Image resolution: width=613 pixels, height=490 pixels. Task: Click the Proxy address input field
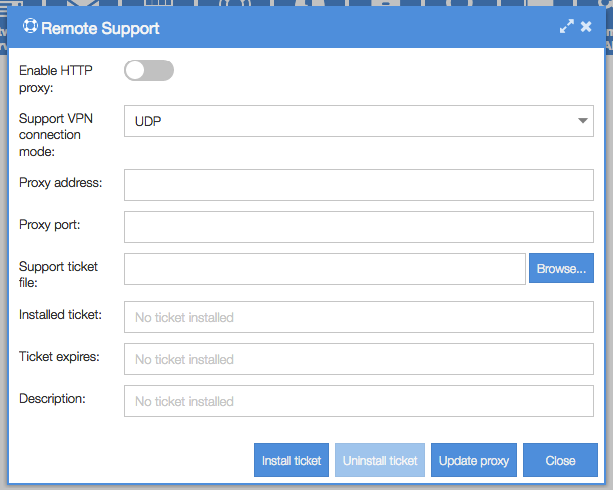(x=358, y=185)
